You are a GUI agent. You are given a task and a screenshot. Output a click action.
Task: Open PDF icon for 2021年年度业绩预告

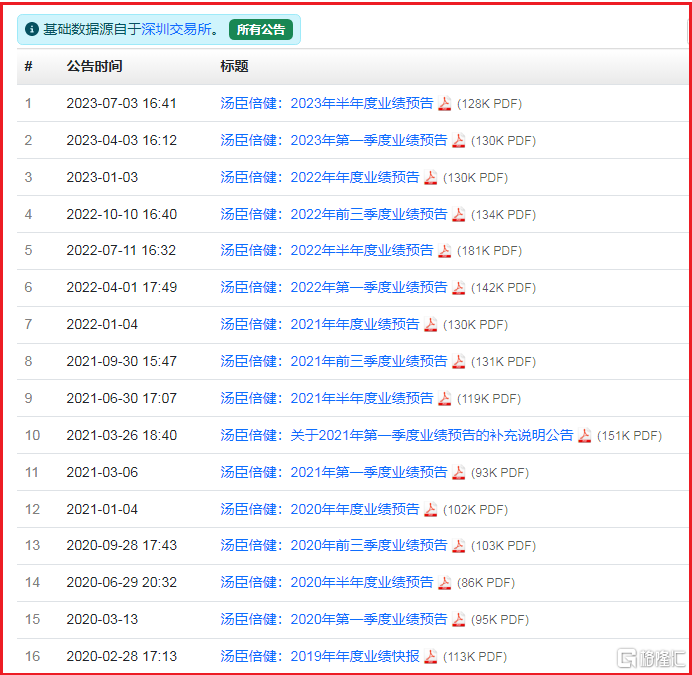tap(430, 325)
